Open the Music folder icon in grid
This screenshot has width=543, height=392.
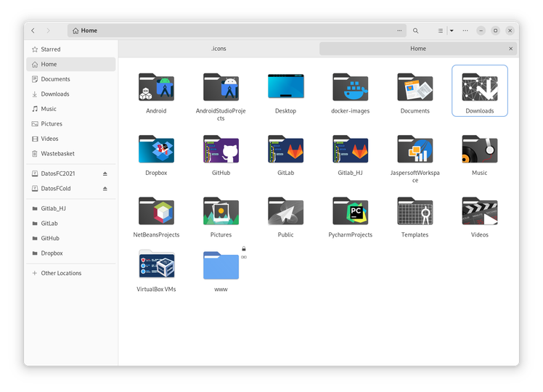(480, 149)
